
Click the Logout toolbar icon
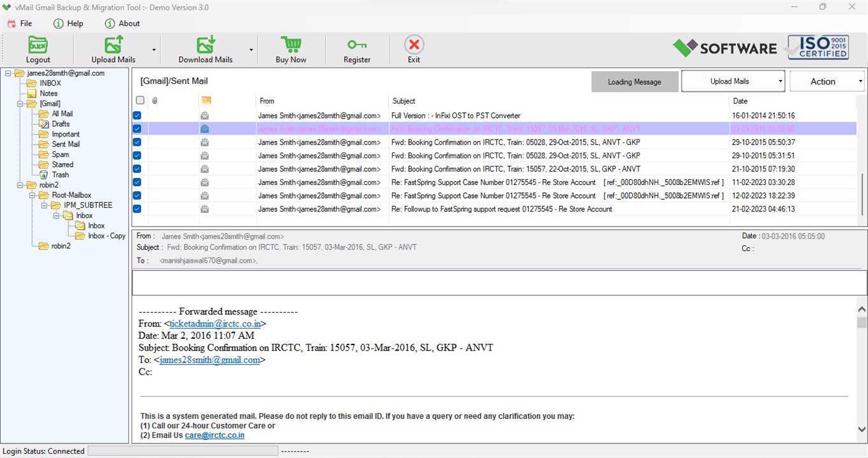pos(38,45)
